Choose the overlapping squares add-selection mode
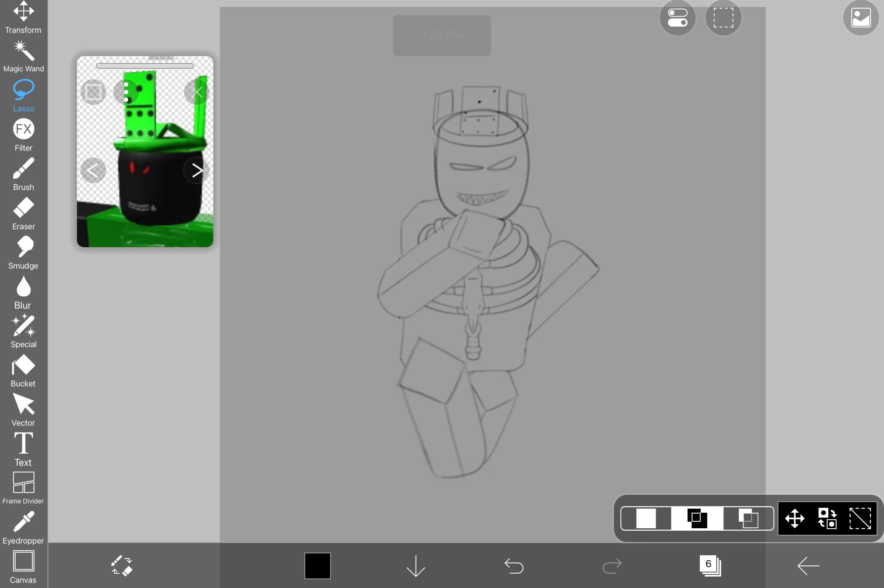Viewport: 884px width, 588px height. point(697,518)
